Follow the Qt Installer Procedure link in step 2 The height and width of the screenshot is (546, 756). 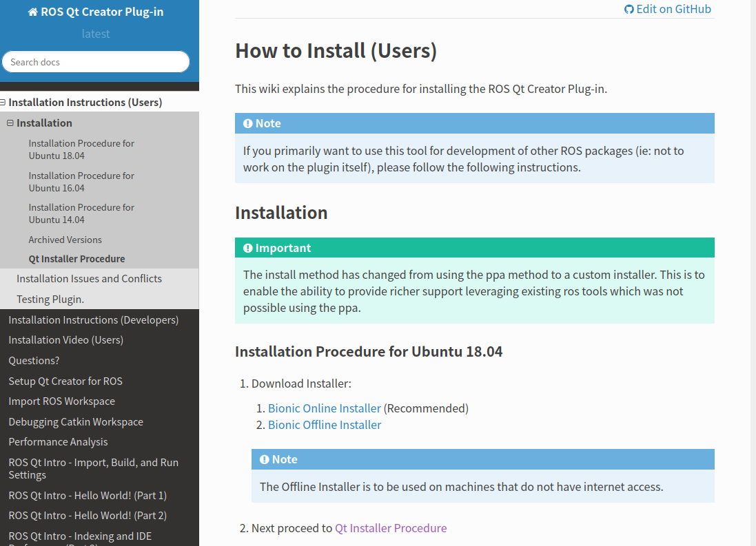[391, 528]
